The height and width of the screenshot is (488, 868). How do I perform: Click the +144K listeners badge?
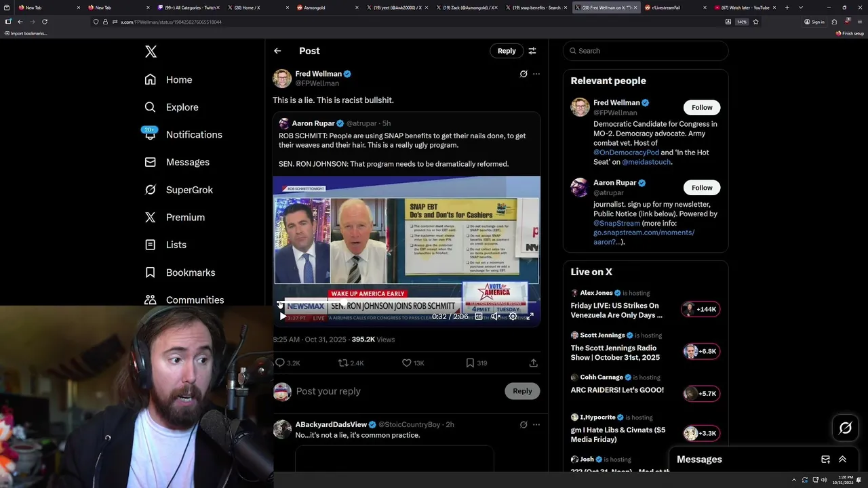click(701, 309)
